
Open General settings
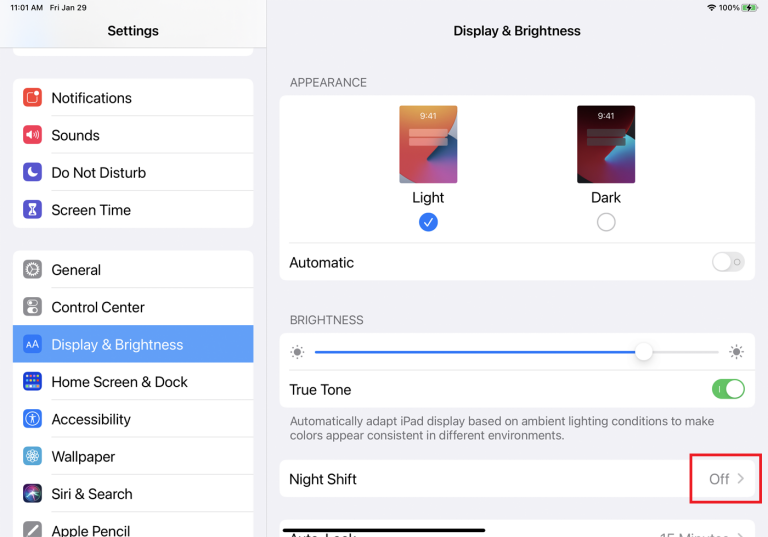(133, 269)
